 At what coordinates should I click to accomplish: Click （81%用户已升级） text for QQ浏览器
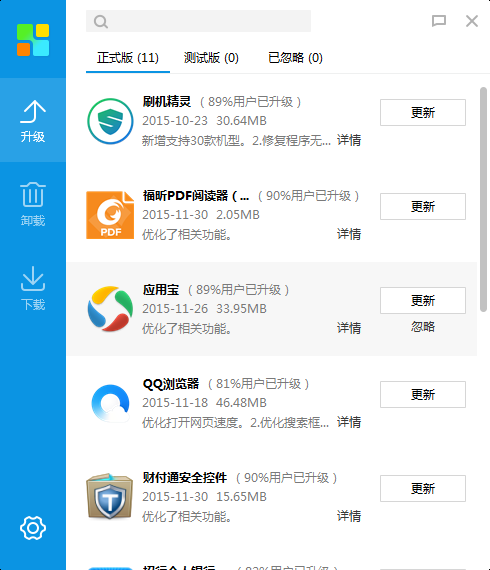click(258, 384)
